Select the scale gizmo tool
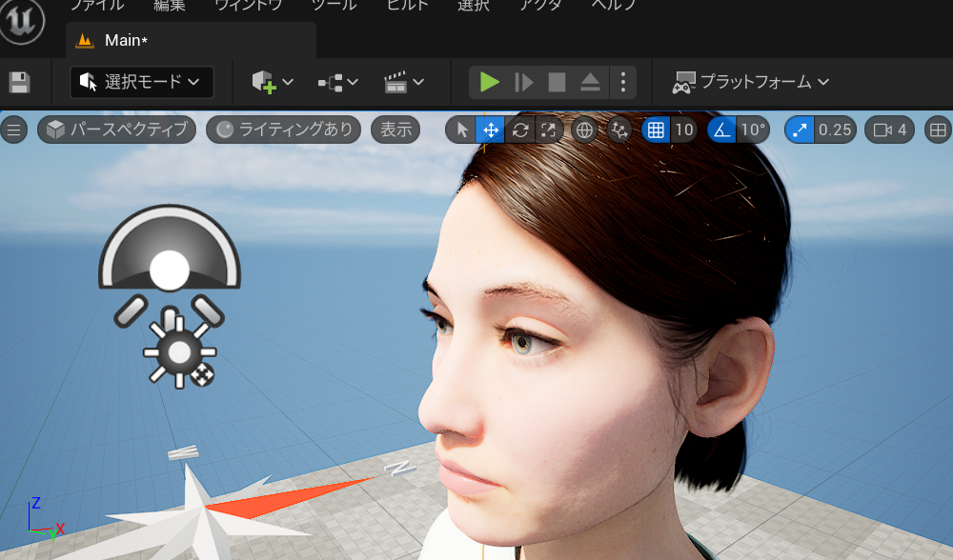Screen dimensions: 953x560 548,130
